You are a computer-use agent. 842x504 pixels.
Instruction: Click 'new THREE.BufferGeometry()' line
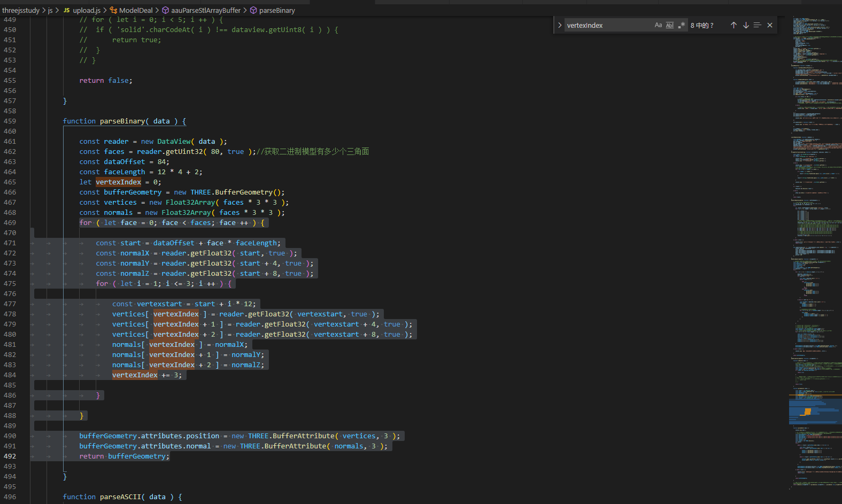click(x=182, y=192)
